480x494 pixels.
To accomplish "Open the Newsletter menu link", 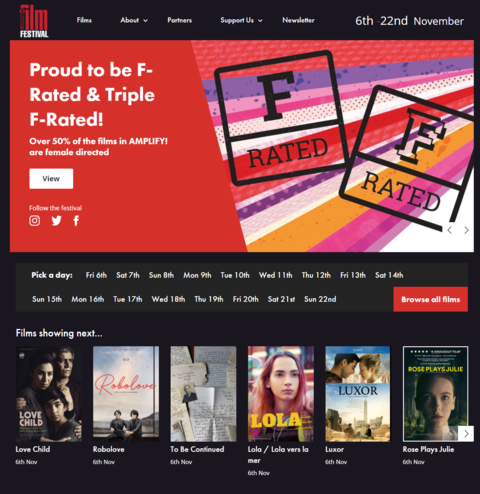I will [298, 20].
